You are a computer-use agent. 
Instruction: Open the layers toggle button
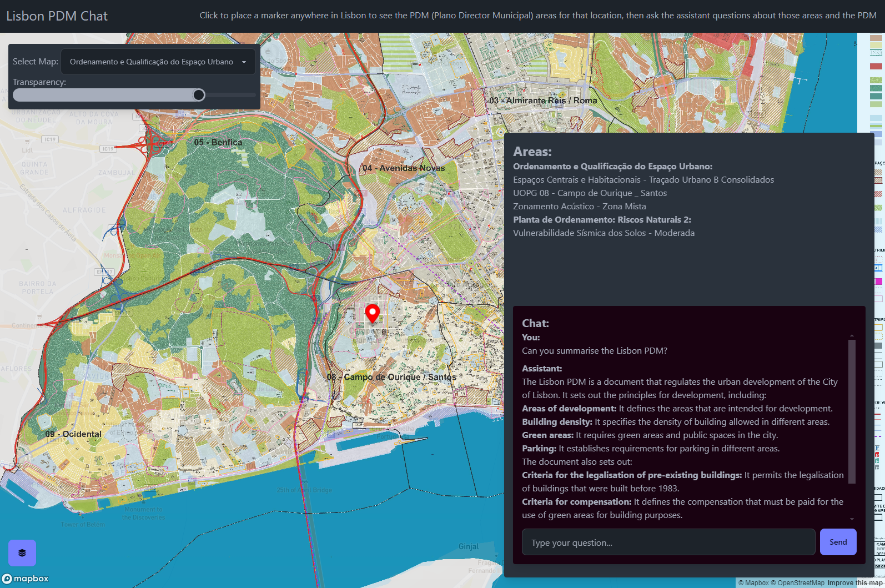[x=22, y=553]
